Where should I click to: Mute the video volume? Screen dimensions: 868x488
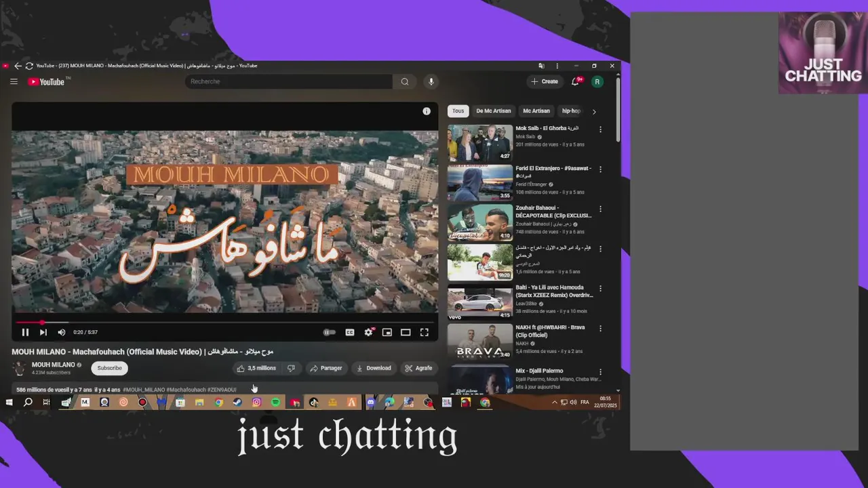(61, 332)
